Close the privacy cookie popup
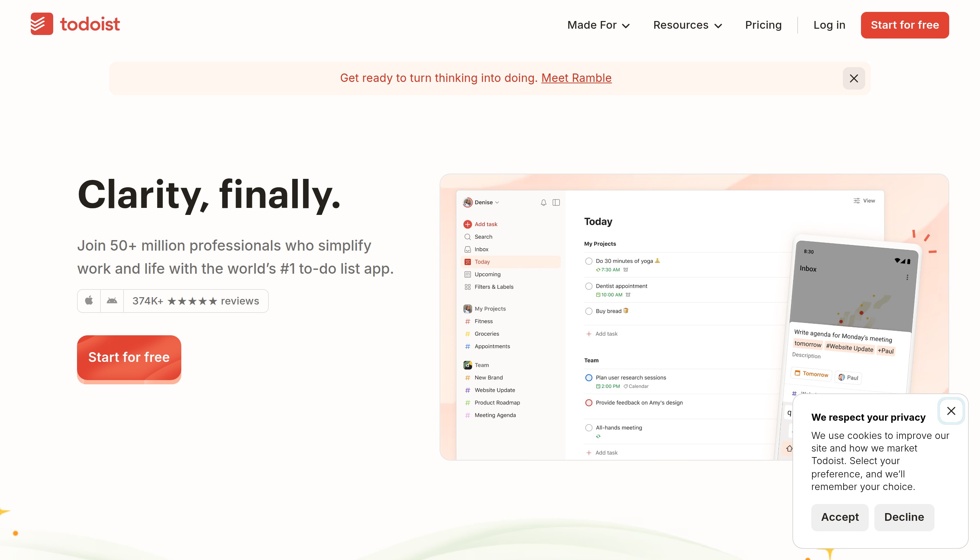 point(951,411)
